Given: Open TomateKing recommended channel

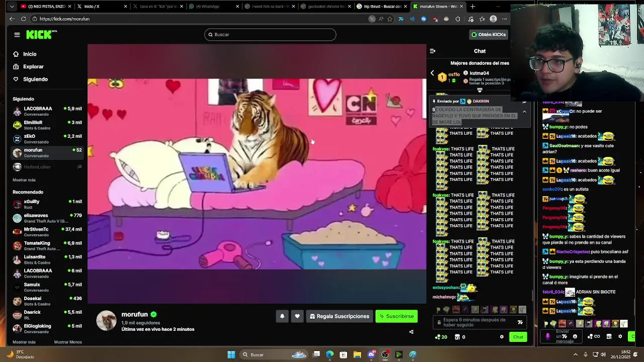Looking at the screenshot, I should 47,245.
